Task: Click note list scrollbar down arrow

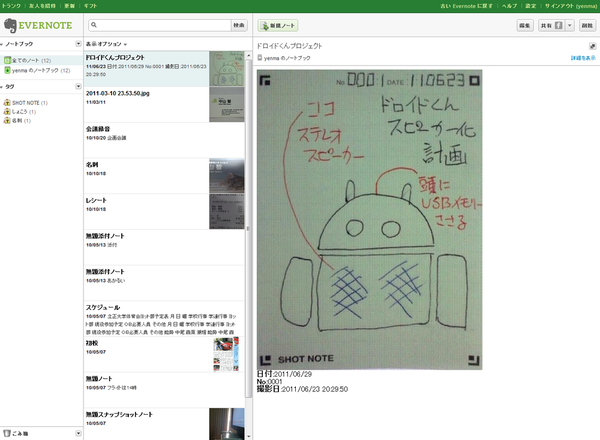Action: (249, 436)
